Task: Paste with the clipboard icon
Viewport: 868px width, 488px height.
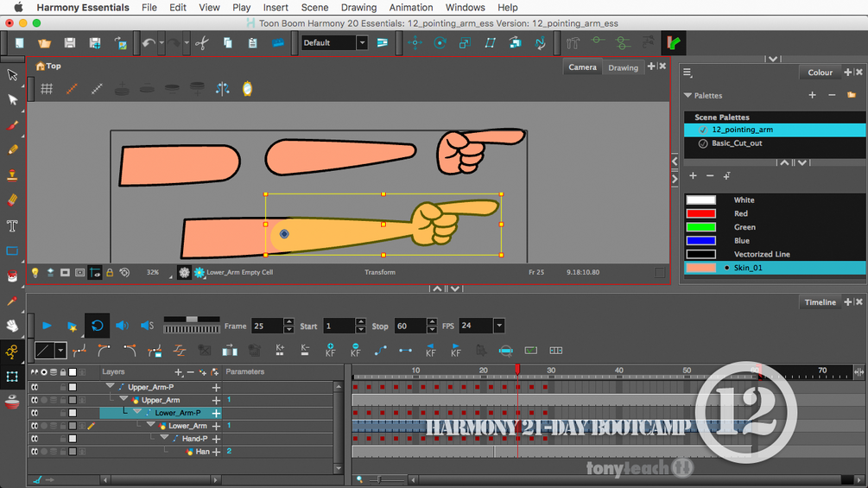Action: pyautogui.click(x=252, y=42)
